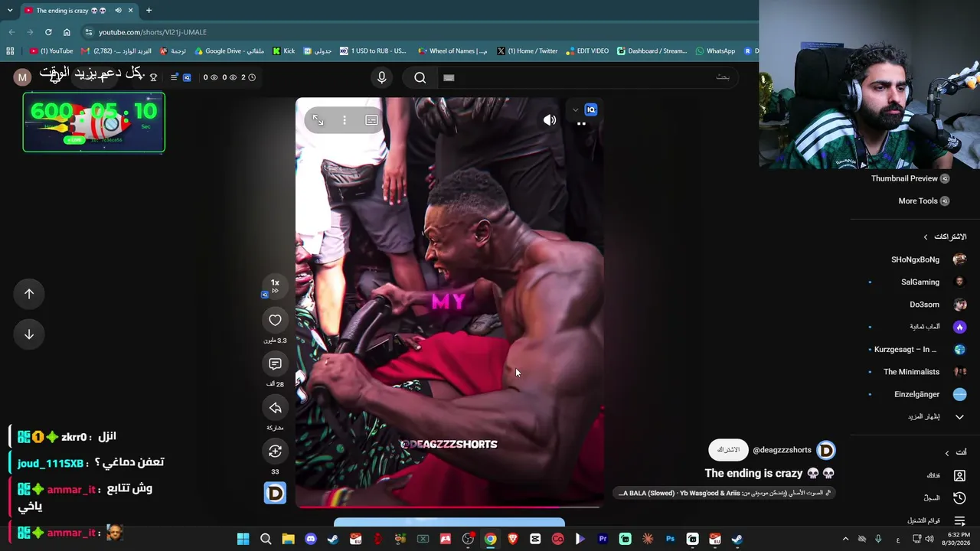Click the YouTube search magnifier button

point(420,77)
